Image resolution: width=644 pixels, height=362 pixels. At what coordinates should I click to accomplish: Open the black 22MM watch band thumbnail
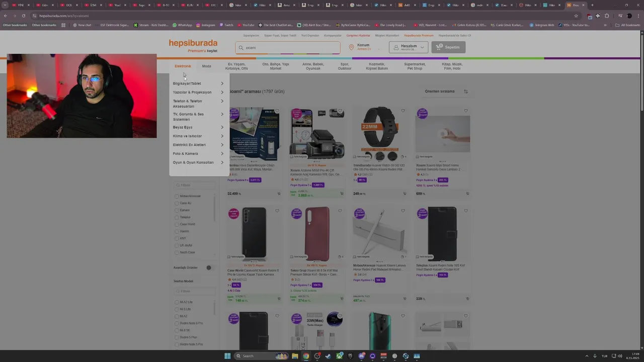tap(379, 133)
